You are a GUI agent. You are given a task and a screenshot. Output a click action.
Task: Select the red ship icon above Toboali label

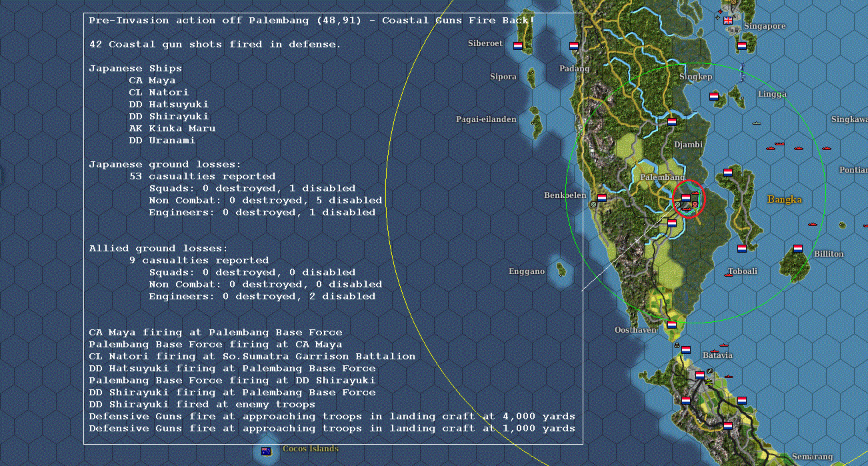click(x=729, y=275)
